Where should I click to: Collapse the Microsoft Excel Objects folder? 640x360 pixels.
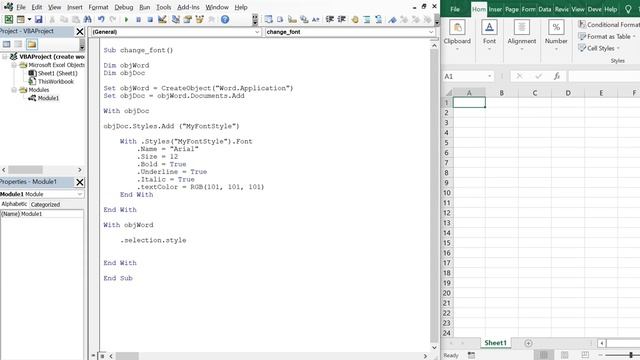coord(14,65)
